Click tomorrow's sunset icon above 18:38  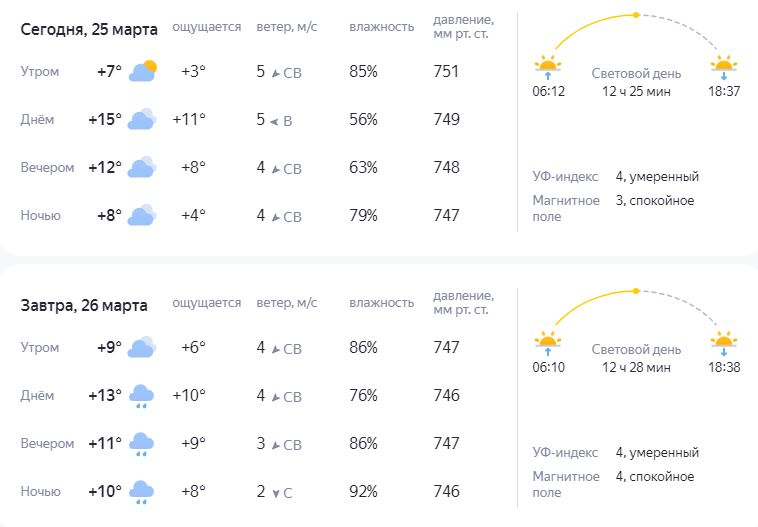(723, 344)
